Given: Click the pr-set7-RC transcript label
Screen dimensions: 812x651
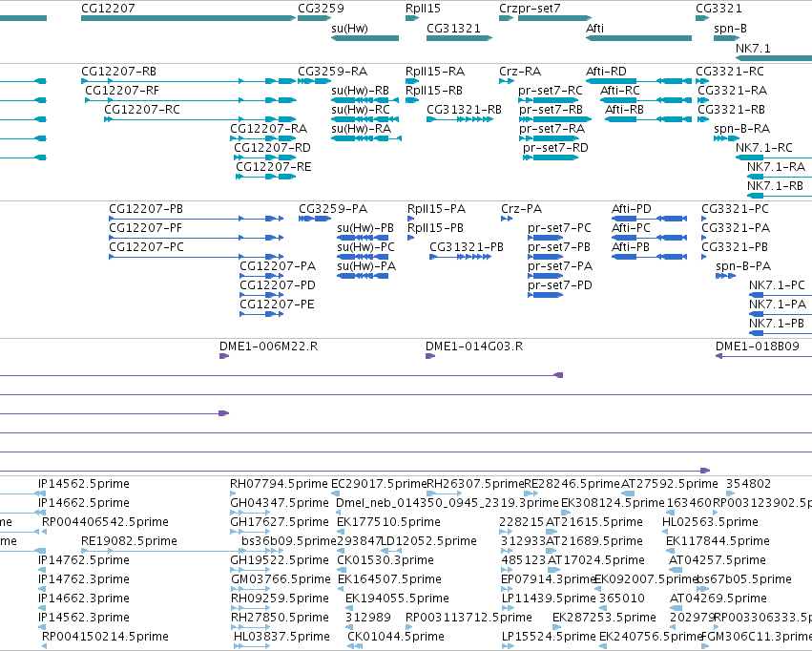Looking at the screenshot, I should 551,90.
